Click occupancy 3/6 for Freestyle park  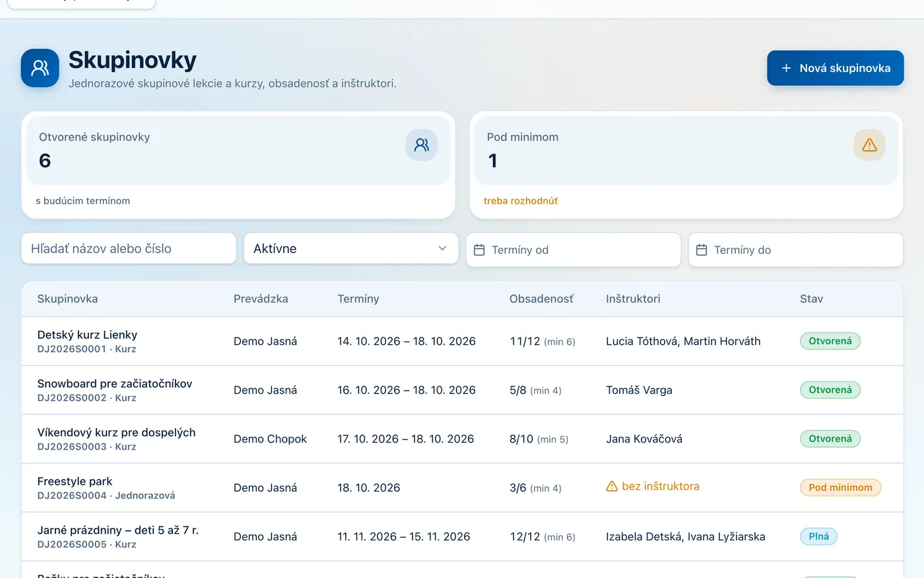tap(518, 488)
